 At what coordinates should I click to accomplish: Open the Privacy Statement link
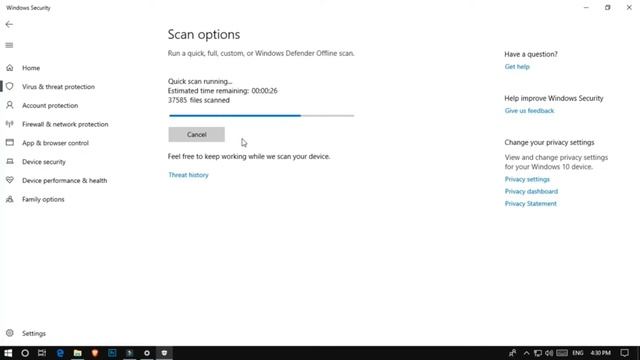coord(530,204)
